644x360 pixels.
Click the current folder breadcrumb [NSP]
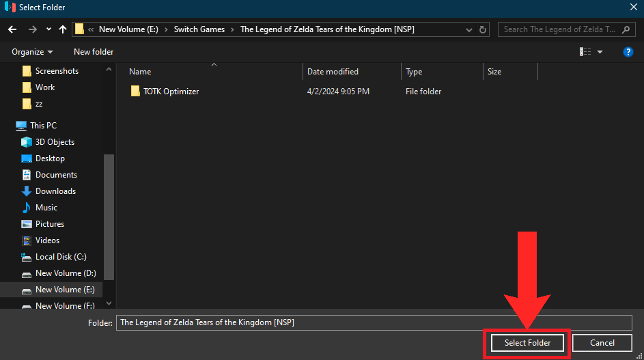327,29
